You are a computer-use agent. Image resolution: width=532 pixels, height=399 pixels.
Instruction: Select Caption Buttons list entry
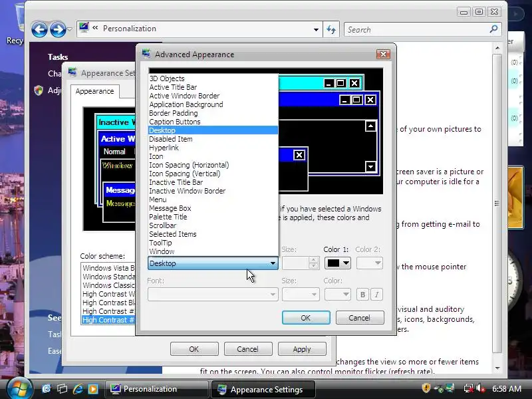[x=213, y=122]
